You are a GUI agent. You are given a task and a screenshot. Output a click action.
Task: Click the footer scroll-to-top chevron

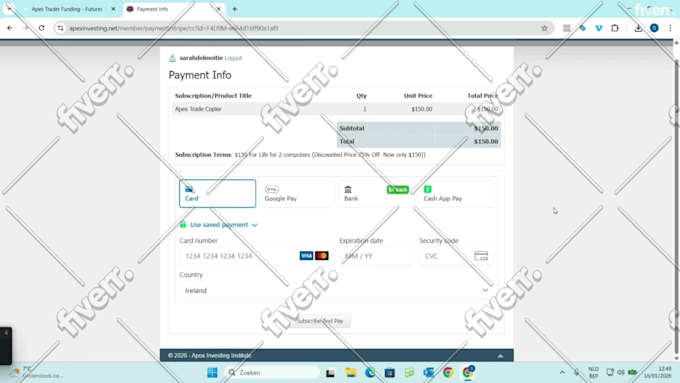[500, 356]
